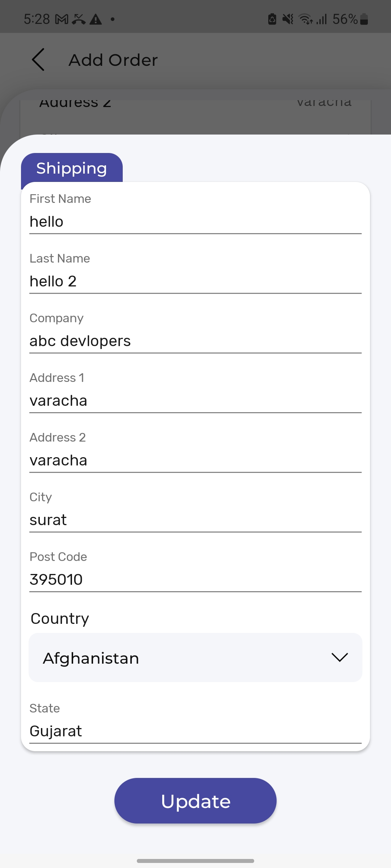
Task: Tap the missed call status icon
Action: 79,19
